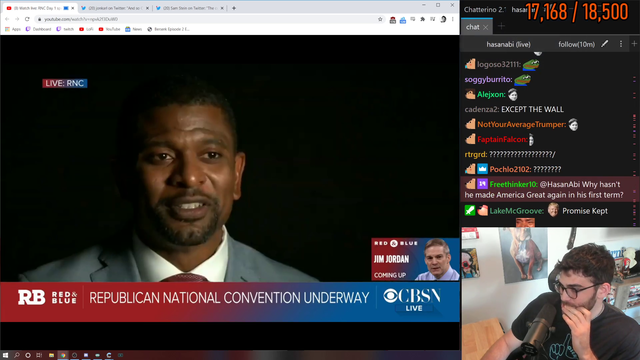This screenshot has width=640, height=360.
Task: Close the Chatterino chat tab
Action: click(x=486, y=27)
